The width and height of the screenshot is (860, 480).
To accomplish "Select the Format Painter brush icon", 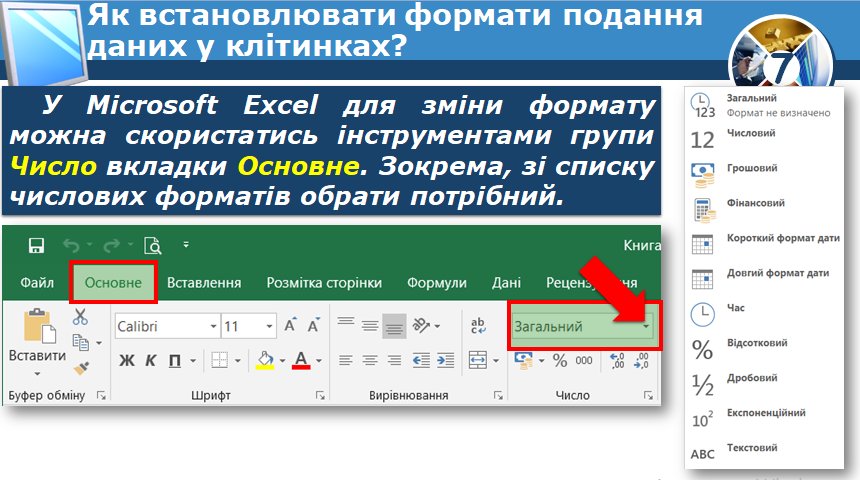I will pos(81,368).
